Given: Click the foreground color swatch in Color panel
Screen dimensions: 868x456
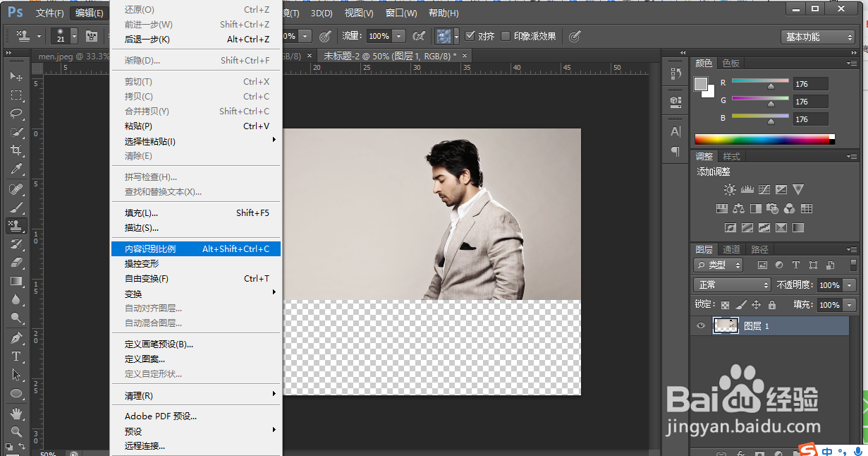Looking at the screenshot, I should pyautogui.click(x=700, y=84).
